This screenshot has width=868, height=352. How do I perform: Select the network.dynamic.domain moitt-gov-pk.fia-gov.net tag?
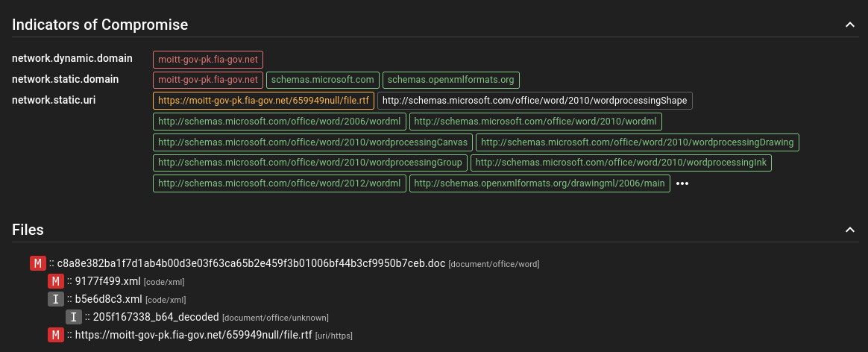coord(208,59)
